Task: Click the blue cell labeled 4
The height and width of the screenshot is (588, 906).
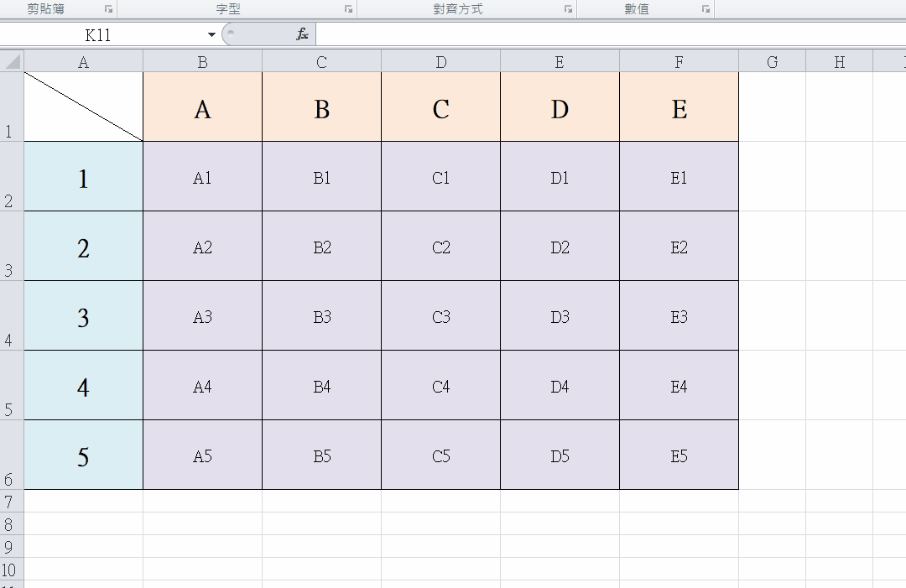Action: [x=83, y=386]
